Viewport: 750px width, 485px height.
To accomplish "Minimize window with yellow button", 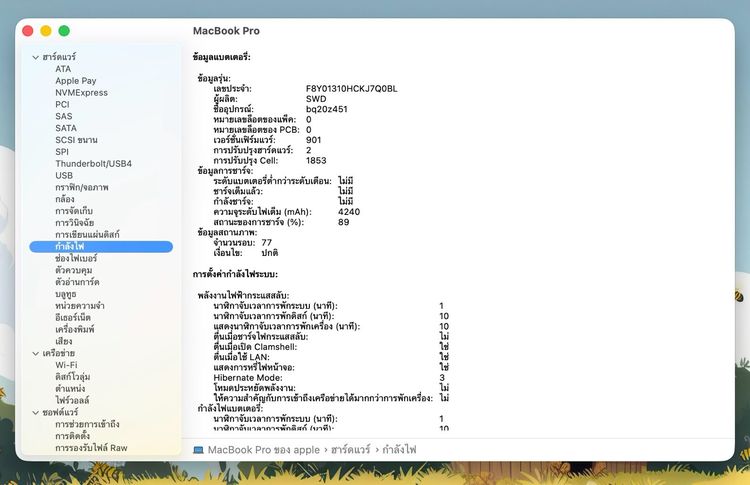I will (46, 31).
